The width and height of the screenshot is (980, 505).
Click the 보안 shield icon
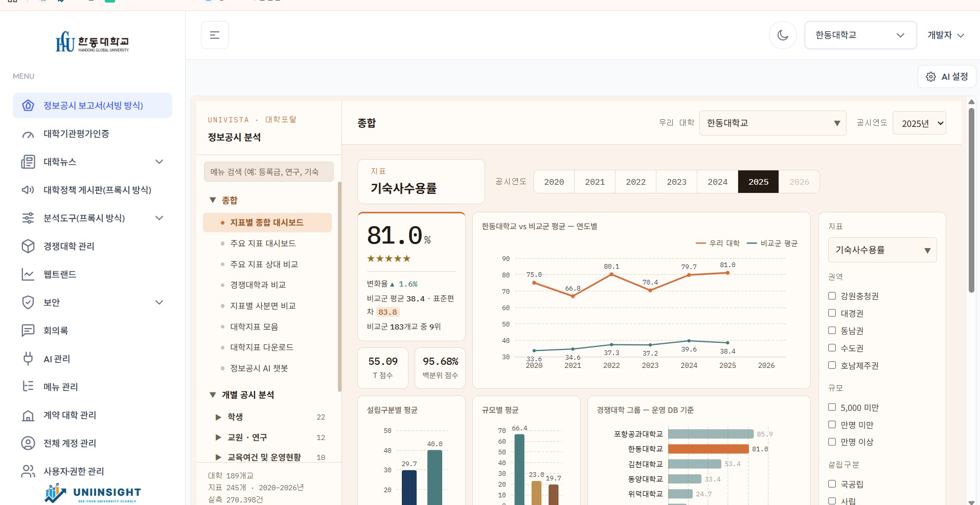point(28,302)
